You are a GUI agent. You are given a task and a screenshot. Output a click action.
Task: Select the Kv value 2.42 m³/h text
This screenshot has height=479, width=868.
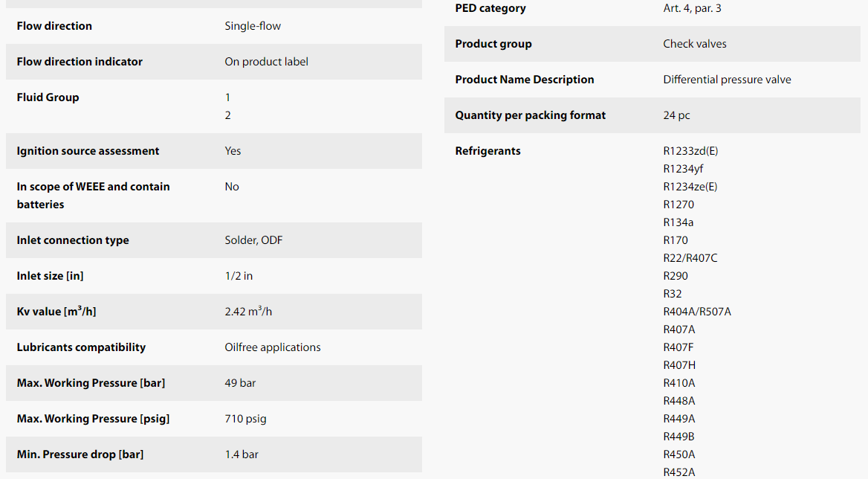(x=248, y=311)
